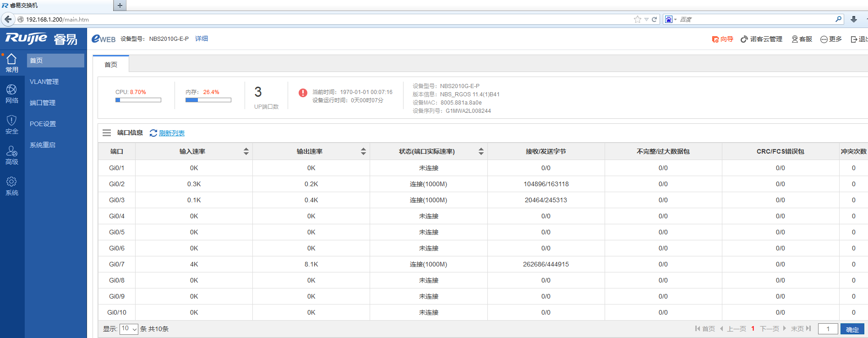Image resolution: width=868 pixels, height=338 pixels.
Task: Click the Ruijie 睿易 logo
Action: click(x=41, y=39)
